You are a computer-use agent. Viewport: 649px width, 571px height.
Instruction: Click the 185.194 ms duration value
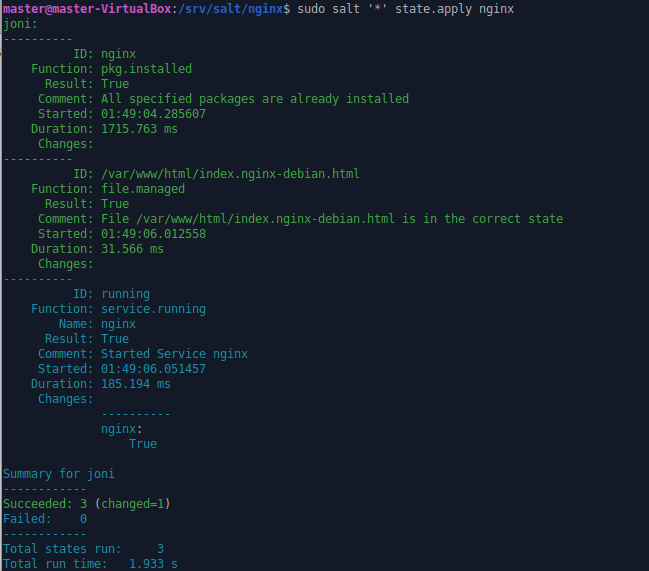[136, 384]
